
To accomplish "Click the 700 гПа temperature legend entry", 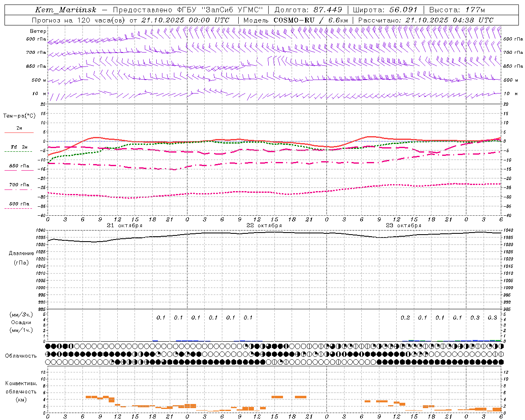I will coord(19,185).
